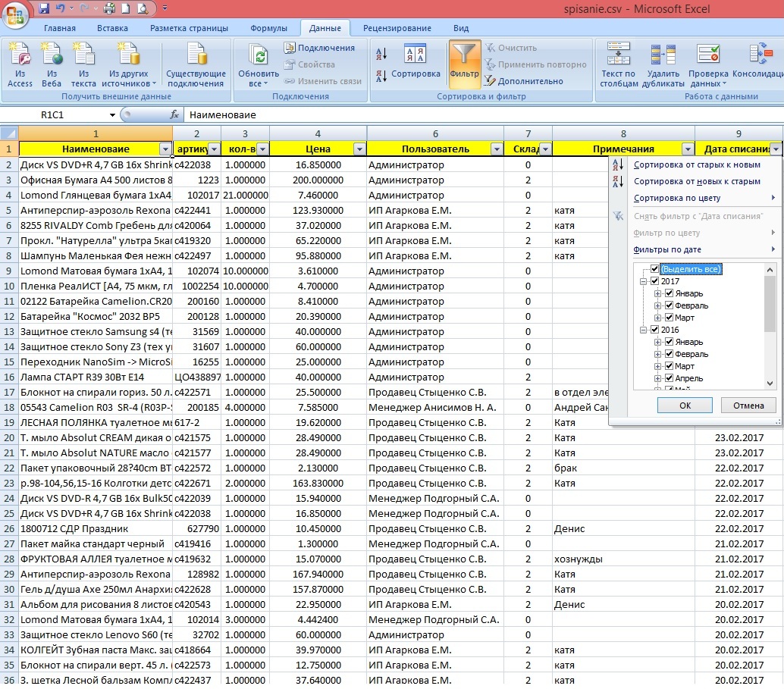784x689 pixels.
Task: Choose Сортировка от новых к старым
Action: point(697,181)
